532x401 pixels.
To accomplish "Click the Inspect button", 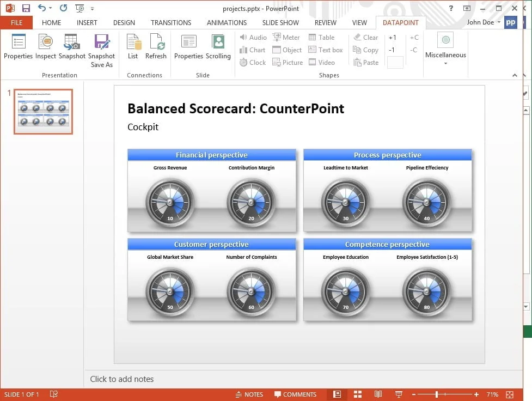I will [45, 47].
